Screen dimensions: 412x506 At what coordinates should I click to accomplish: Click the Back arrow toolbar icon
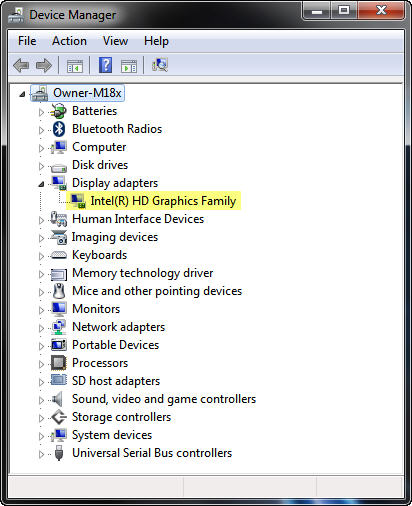[21, 65]
